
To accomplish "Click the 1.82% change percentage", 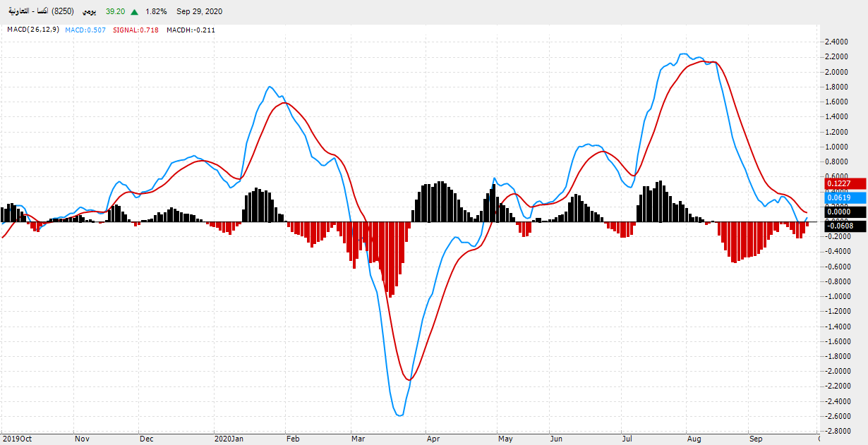I will click(156, 12).
